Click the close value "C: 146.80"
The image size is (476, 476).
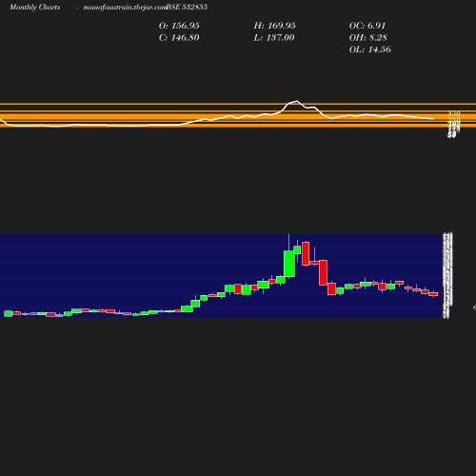pyautogui.click(x=179, y=38)
